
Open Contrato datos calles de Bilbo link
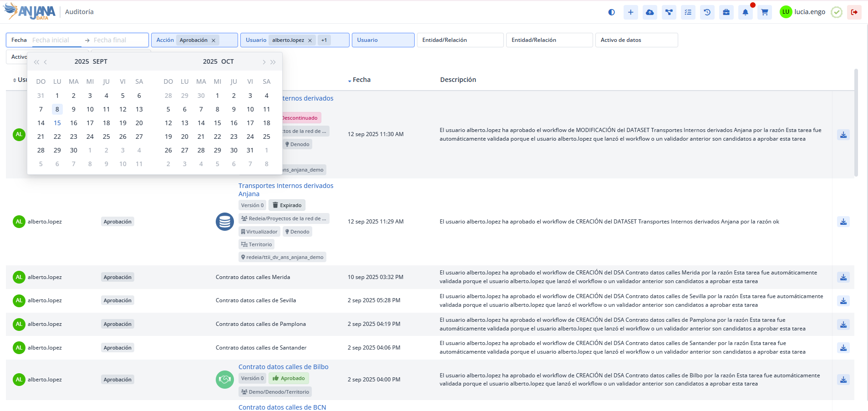283,367
